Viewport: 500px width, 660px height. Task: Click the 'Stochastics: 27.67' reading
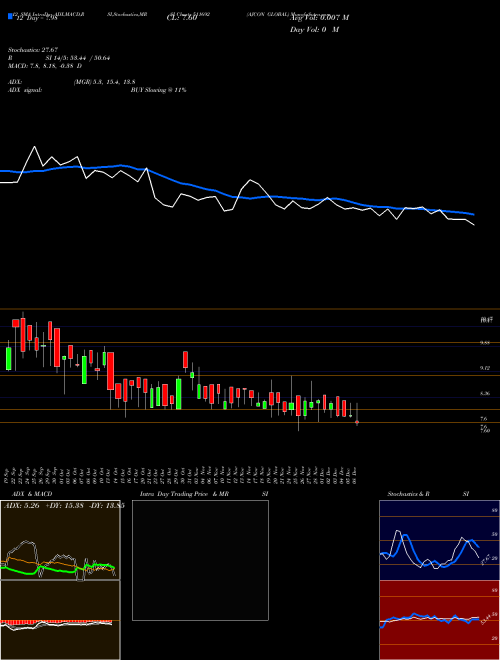point(32,50)
